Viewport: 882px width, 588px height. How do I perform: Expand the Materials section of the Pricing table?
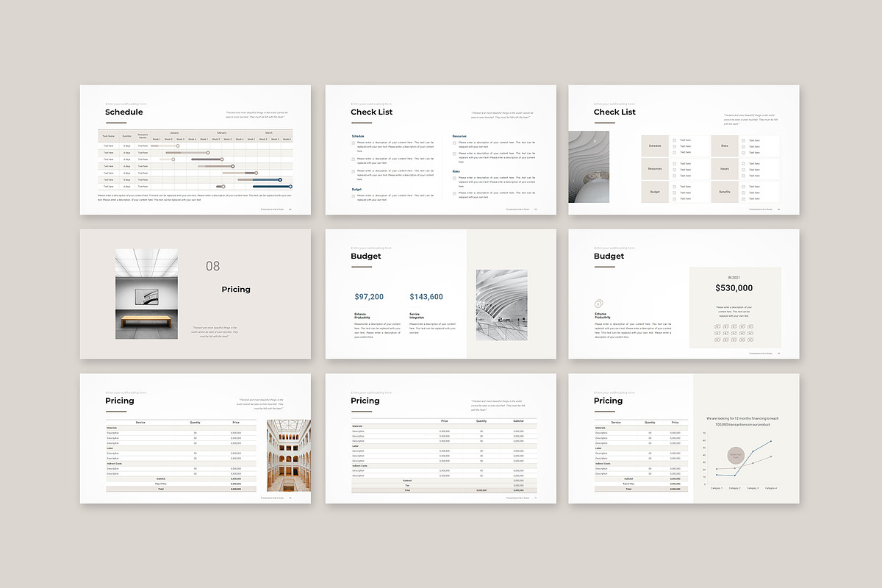coord(111,428)
